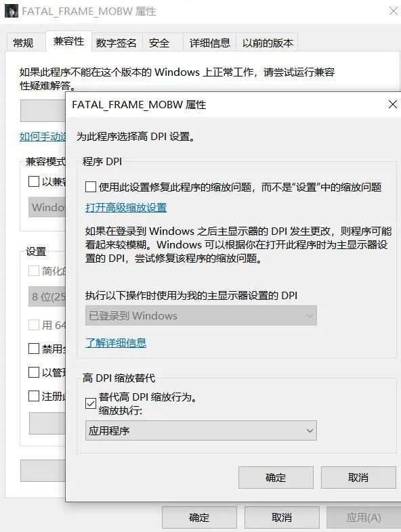The image size is (401, 532).
Task: Close the back properties window
Action: click(393, 12)
